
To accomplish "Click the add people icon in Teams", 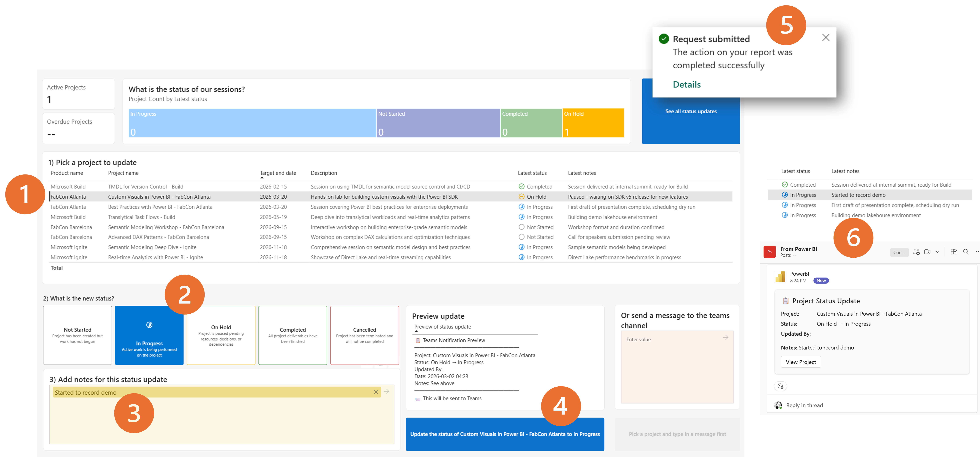I will (x=916, y=252).
